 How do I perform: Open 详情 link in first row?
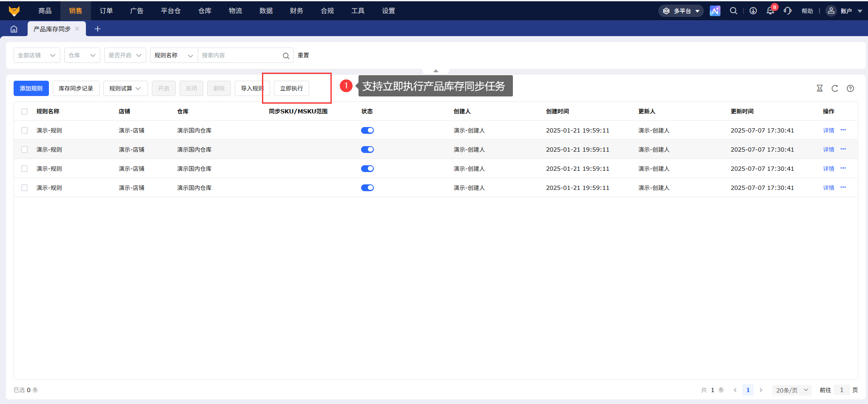828,130
